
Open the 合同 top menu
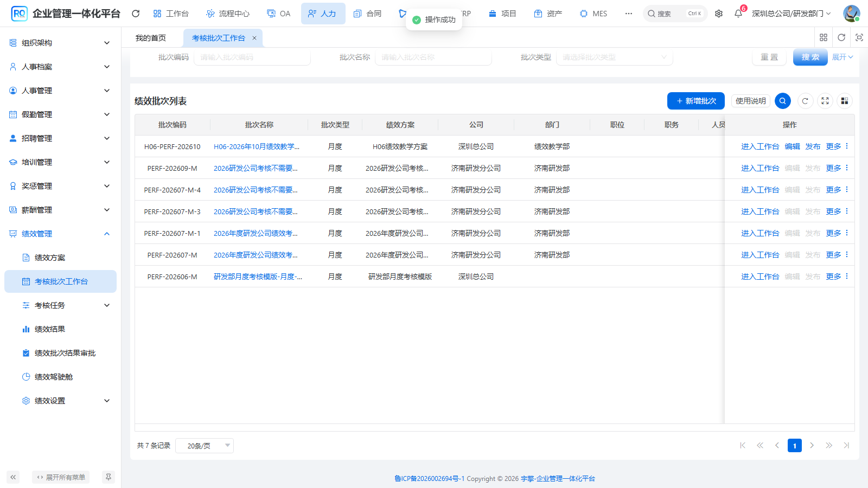click(x=367, y=14)
